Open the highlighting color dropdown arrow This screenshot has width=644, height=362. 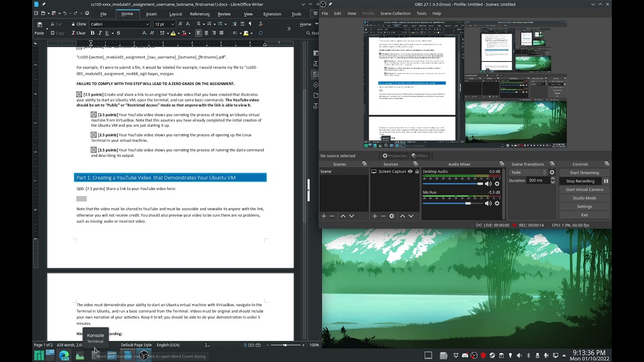coord(178,33)
